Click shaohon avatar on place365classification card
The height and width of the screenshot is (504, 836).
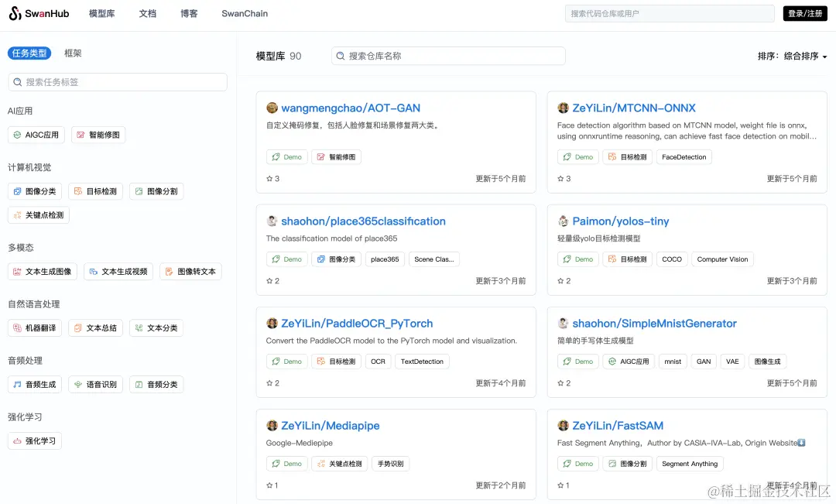tap(272, 221)
